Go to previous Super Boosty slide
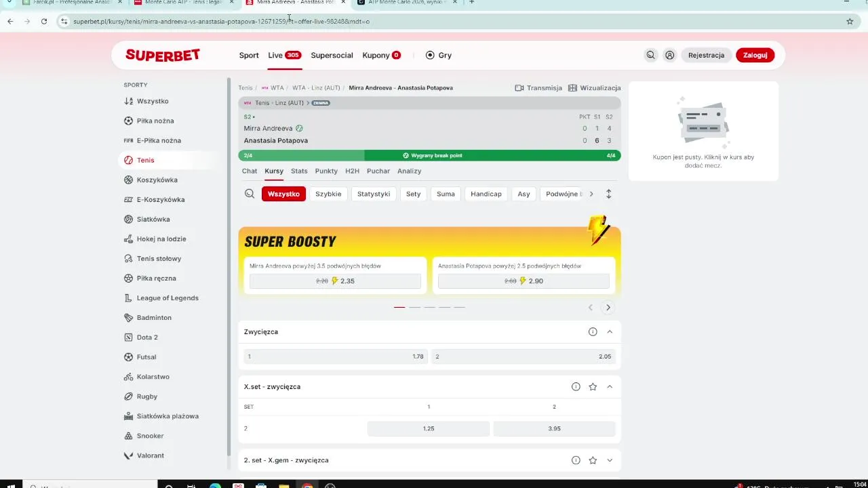868x488 pixels. click(591, 307)
